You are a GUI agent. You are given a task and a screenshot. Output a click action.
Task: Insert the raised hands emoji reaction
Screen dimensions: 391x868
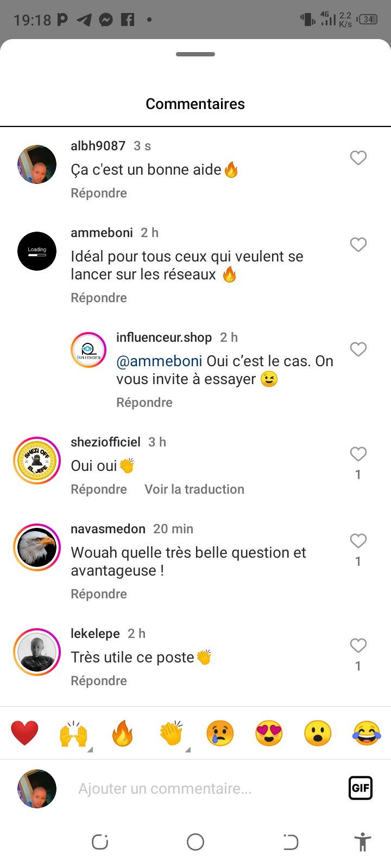[73, 733]
